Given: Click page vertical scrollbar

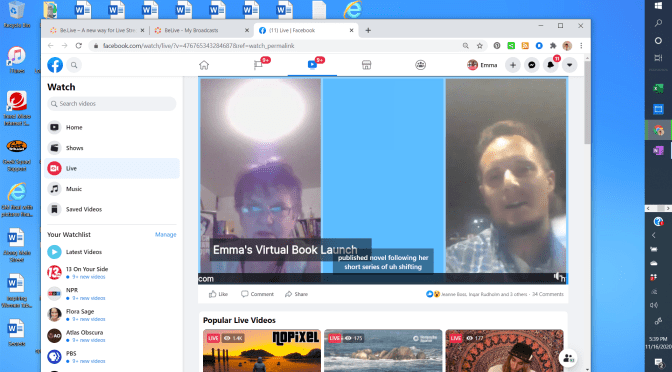Looking at the screenshot, I should pyautogui.click(x=587, y=103).
